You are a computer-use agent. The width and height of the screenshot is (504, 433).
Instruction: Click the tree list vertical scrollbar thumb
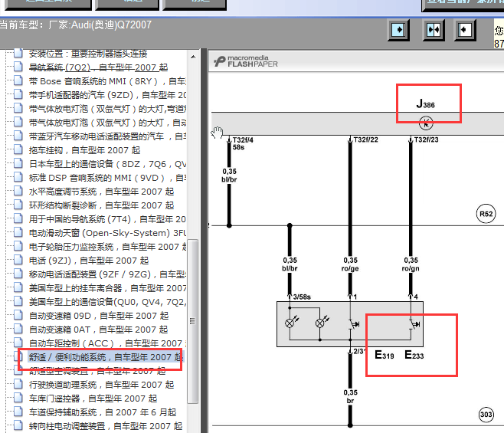click(192, 321)
